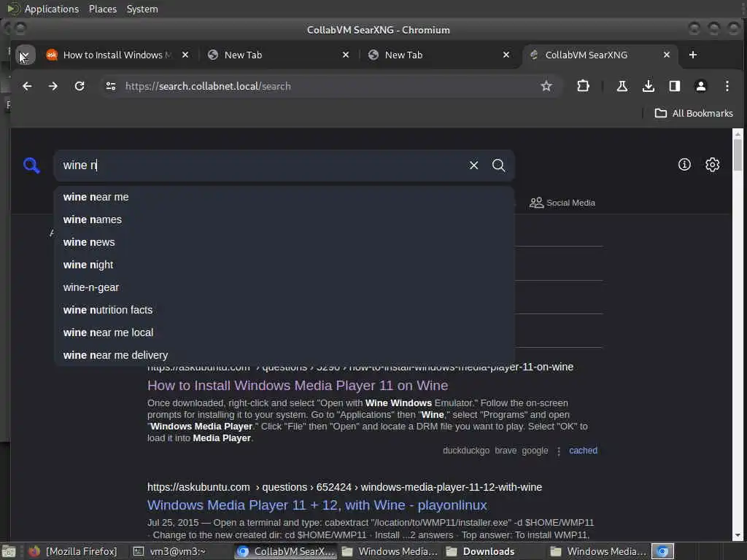
Task: Open the cached link of first result
Action: (583, 451)
